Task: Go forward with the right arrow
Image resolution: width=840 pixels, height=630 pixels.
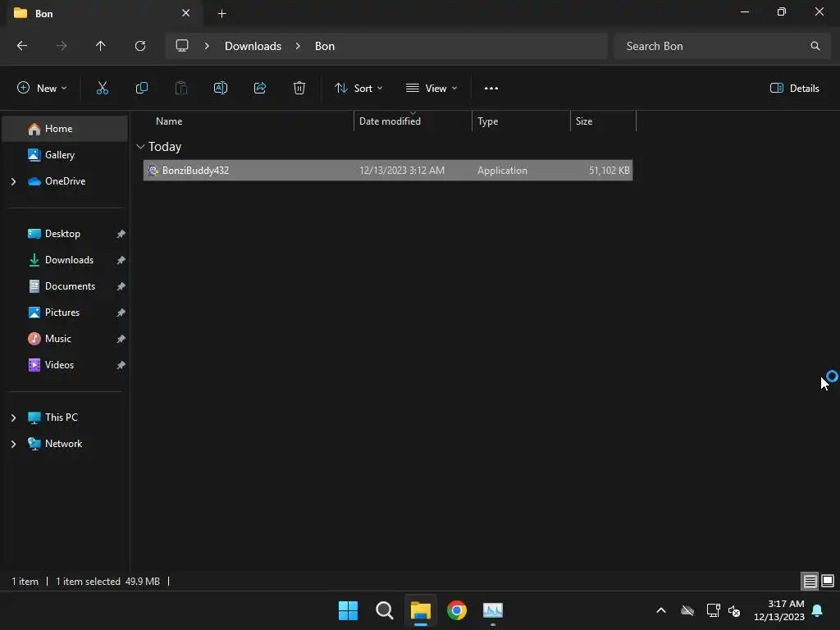Action: 62,46
